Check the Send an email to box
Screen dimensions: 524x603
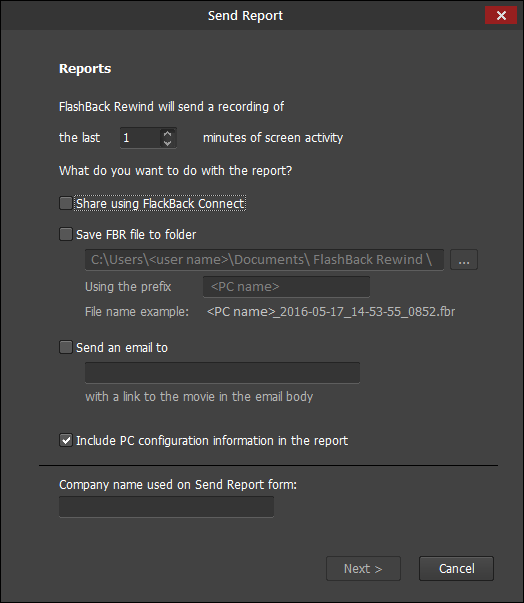[x=66, y=347]
